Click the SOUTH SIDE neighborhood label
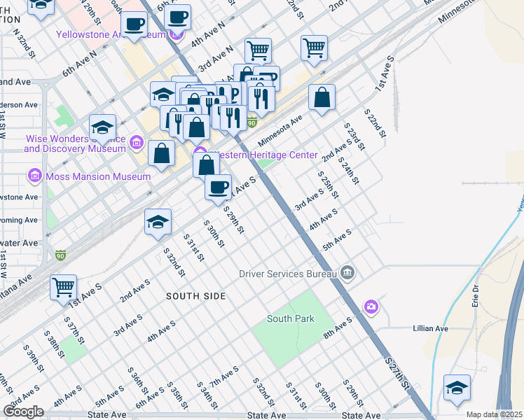524x420 pixels. pos(195,296)
